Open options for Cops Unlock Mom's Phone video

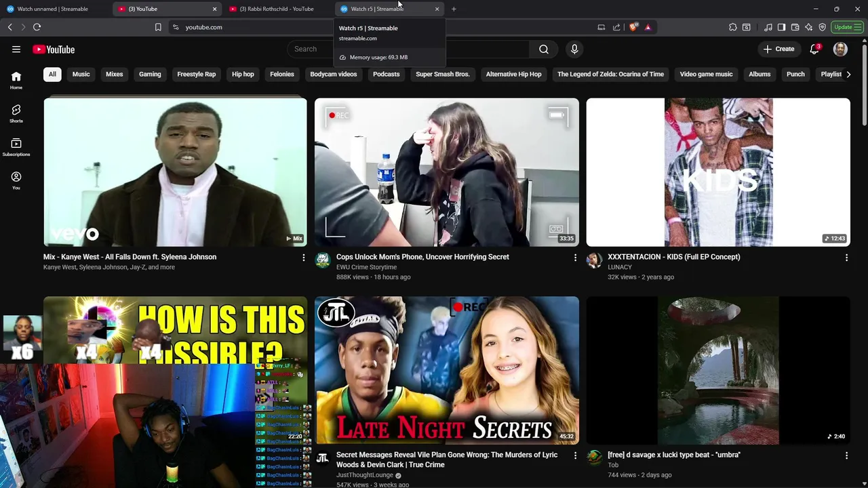point(575,258)
